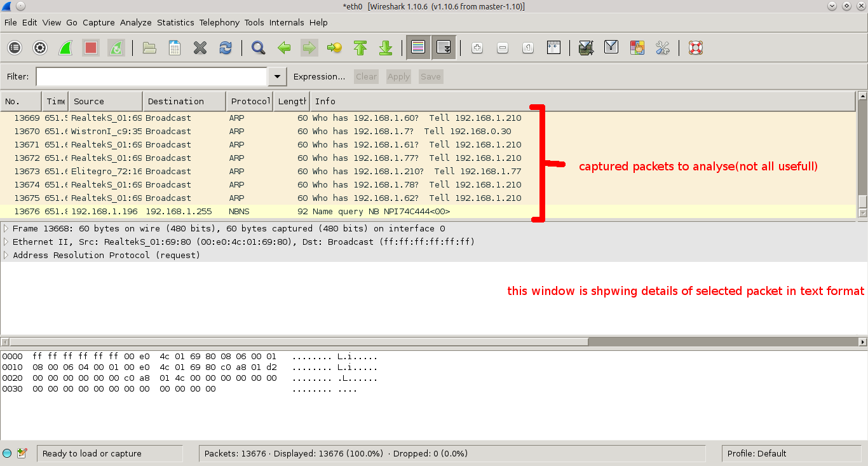Toggle auto scroll in live capture
Image resolution: width=868 pixels, height=466 pixels.
(444, 48)
